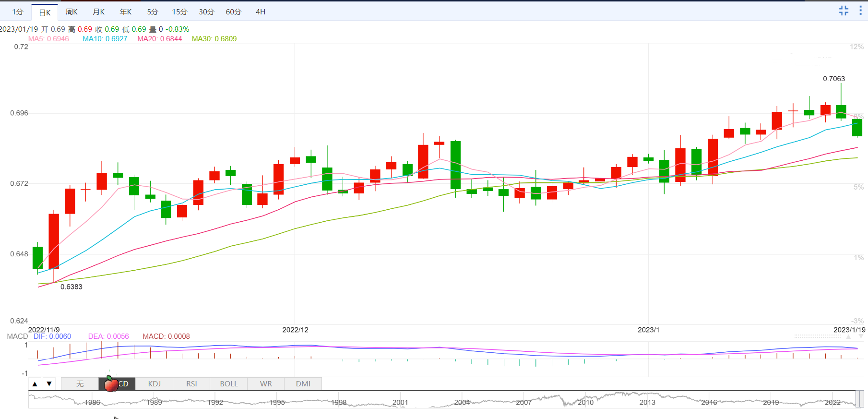Enable the KDJ indicator
The width and height of the screenshot is (868, 419).
(x=155, y=384)
